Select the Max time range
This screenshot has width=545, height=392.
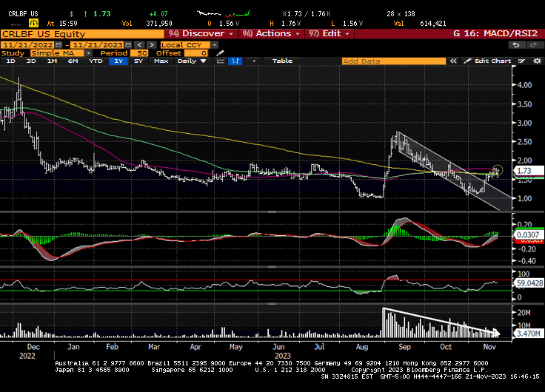coord(161,61)
